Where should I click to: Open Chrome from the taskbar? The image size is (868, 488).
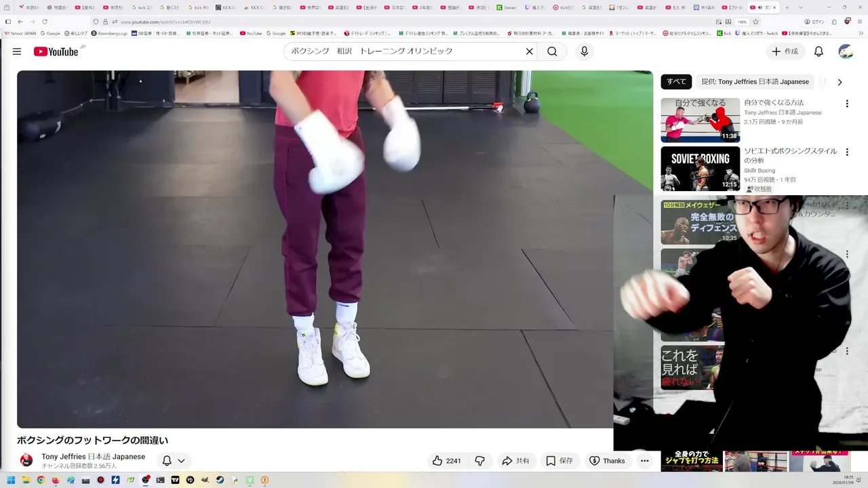click(x=40, y=481)
